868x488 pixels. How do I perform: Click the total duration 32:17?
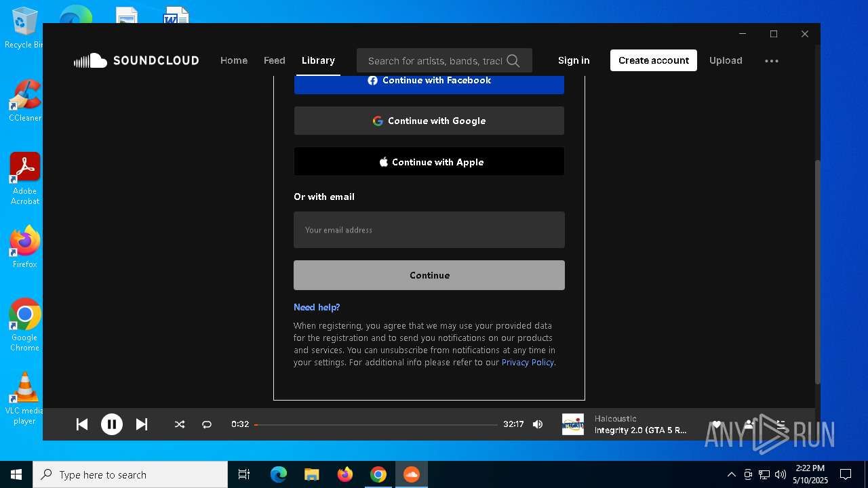513,424
